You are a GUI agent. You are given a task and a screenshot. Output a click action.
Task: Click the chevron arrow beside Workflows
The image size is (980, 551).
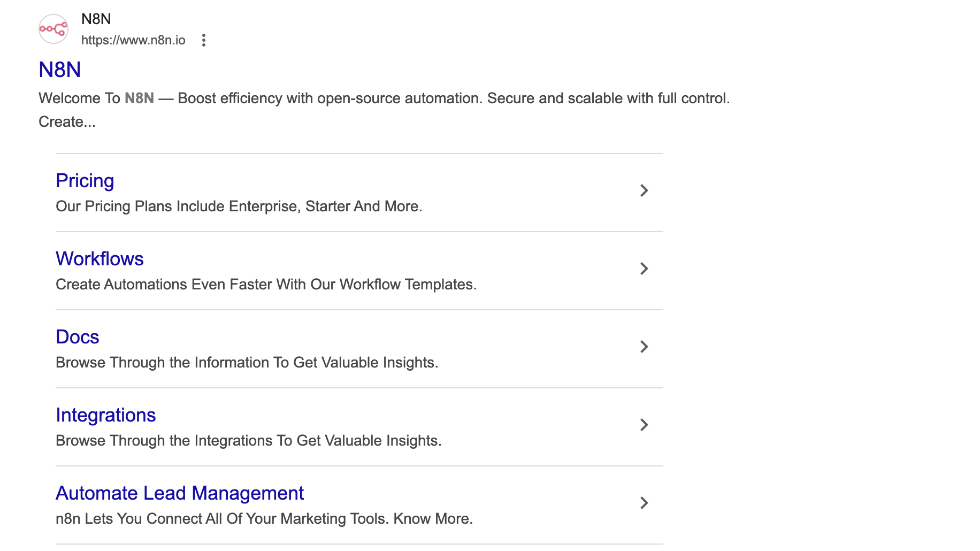(x=644, y=269)
